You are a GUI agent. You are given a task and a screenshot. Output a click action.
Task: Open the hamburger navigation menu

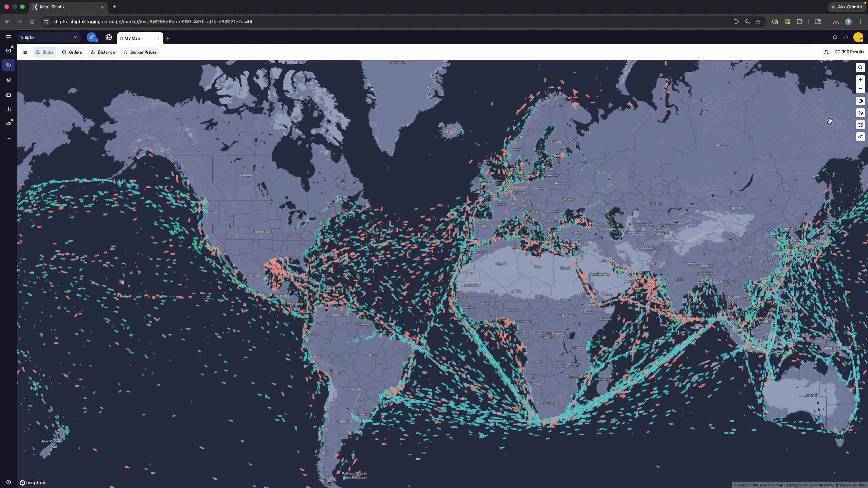click(8, 37)
